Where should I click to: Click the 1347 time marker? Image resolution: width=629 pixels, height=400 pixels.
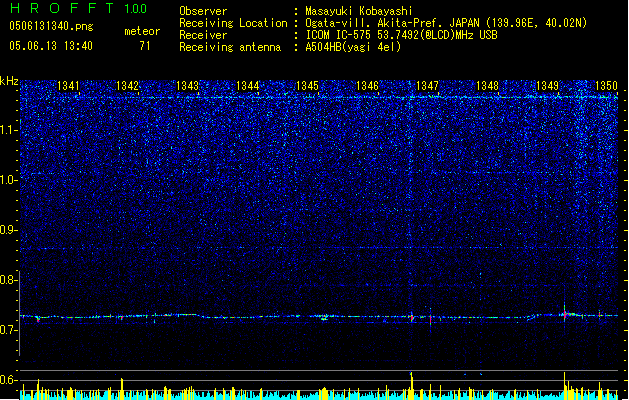tap(428, 86)
